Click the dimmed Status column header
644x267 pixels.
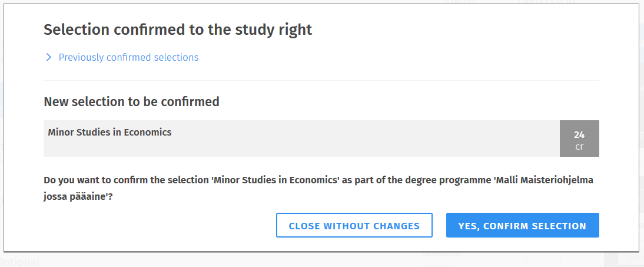tap(460, 2)
